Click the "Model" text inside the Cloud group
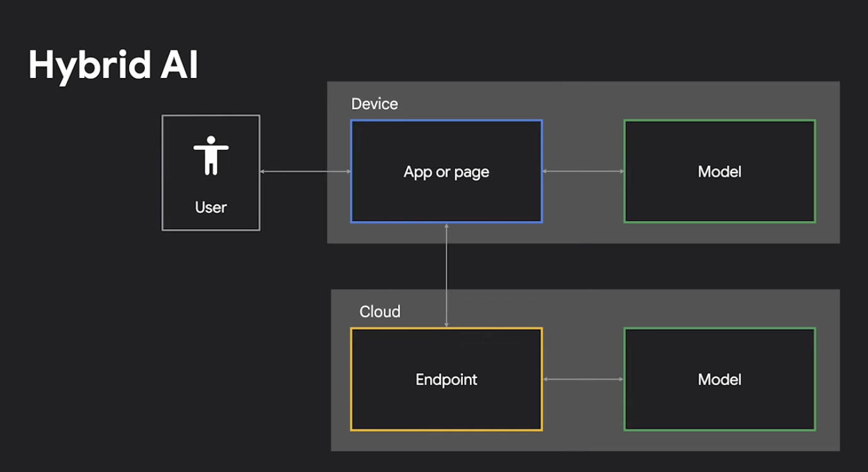This screenshot has height=472, width=868. click(719, 379)
